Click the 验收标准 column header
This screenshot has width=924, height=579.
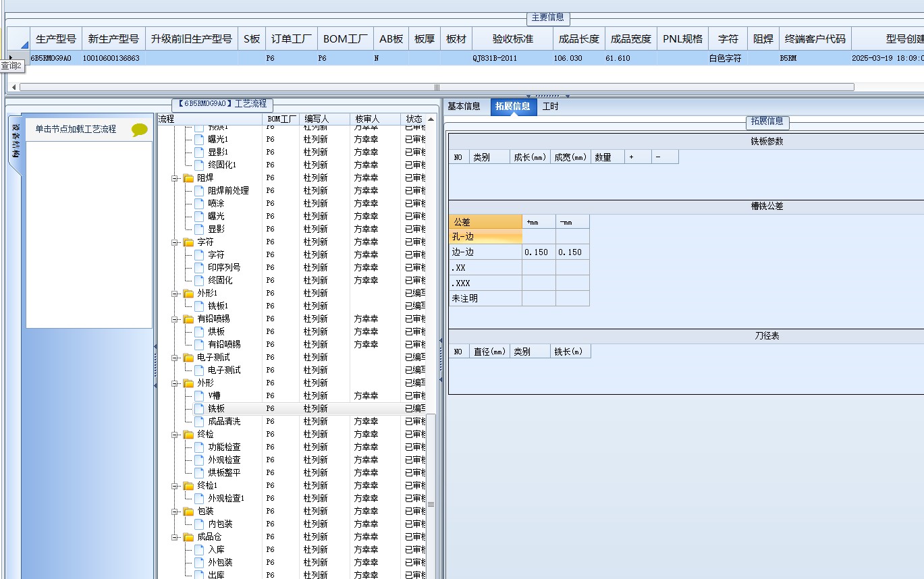[513, 39]
